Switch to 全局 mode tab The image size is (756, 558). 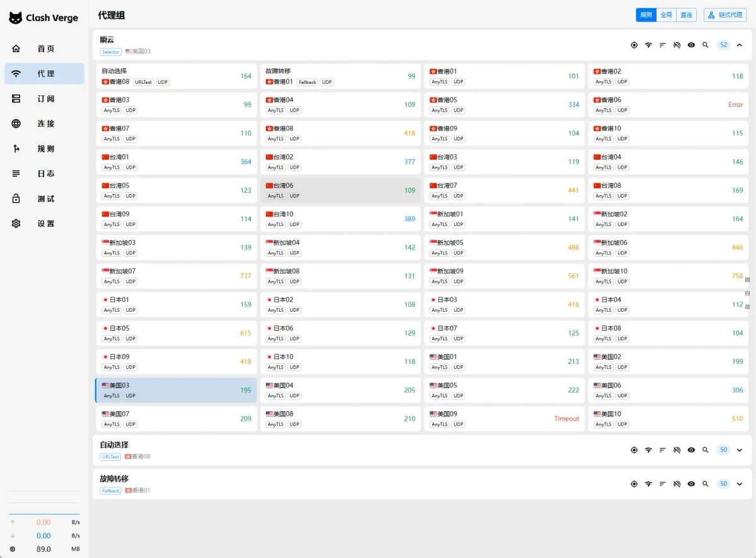667,15
